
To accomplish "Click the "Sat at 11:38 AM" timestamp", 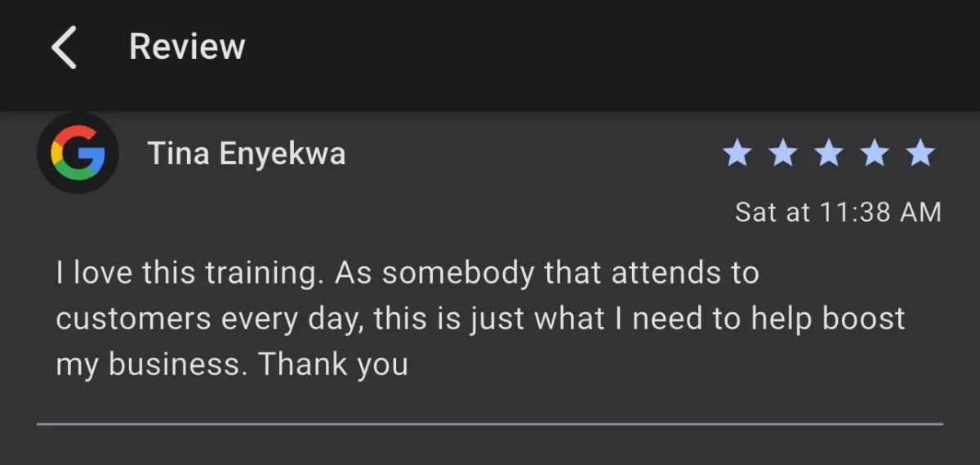I will [838, 212].
